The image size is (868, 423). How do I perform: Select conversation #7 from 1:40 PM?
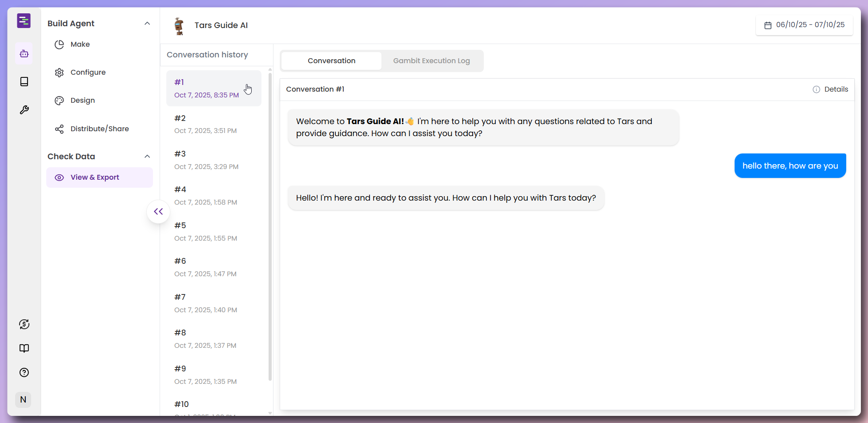[x=214, y=303]
